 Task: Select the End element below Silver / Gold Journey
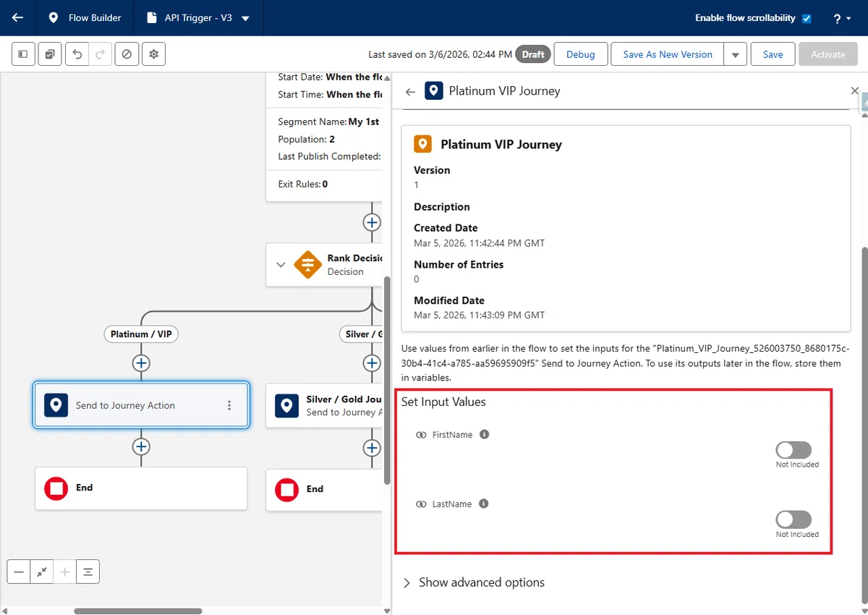coord(324,490)
